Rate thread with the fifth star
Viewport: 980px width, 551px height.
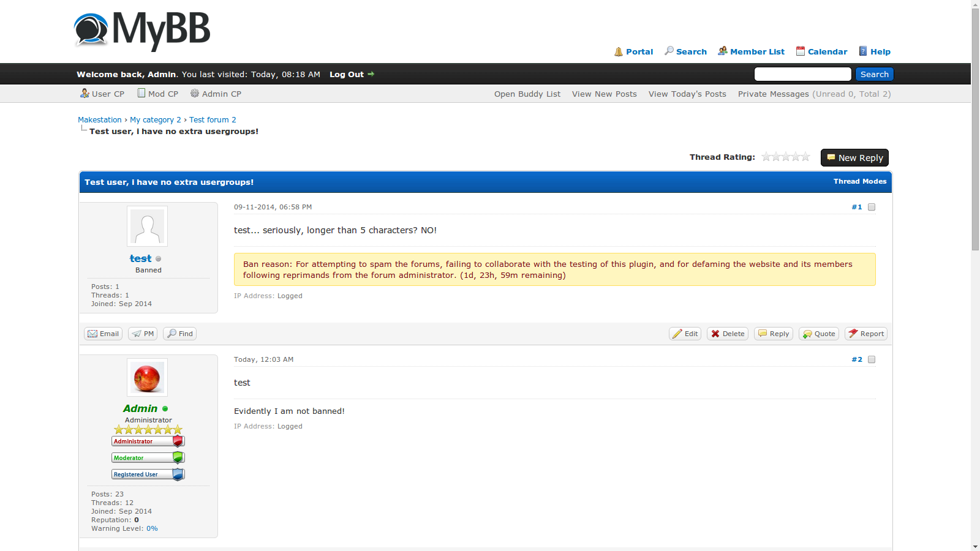coord(805,157)
